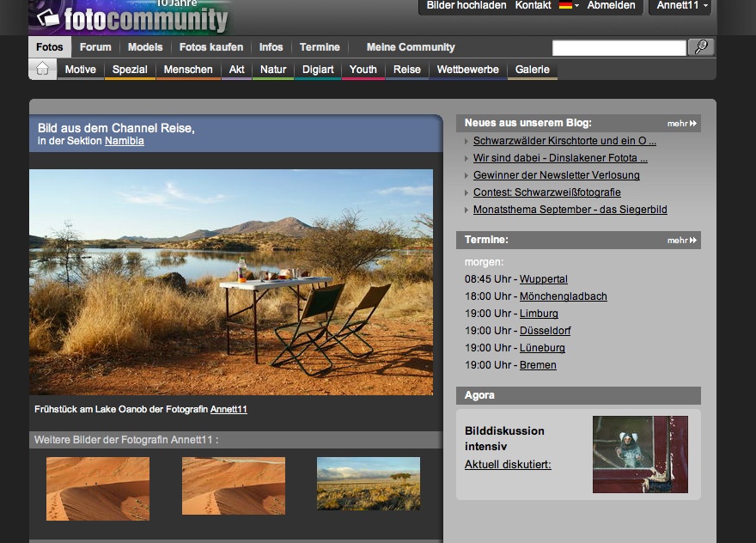Open the Düsseldorf event link
Screen dimensions: 756x543
[545, 331]
